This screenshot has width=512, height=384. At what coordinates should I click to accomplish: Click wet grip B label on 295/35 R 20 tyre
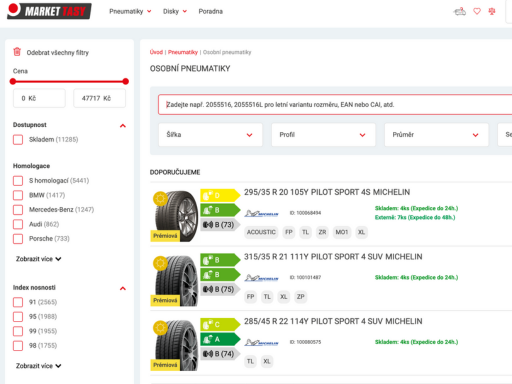coord(220,210)
